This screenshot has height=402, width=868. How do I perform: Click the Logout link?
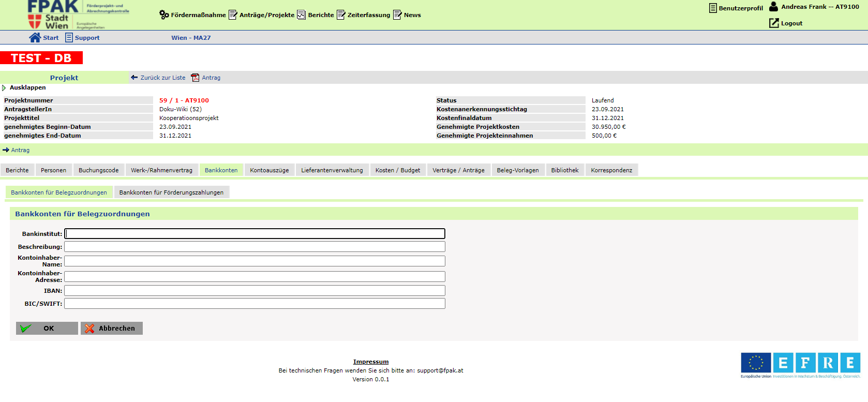point(791,23)
